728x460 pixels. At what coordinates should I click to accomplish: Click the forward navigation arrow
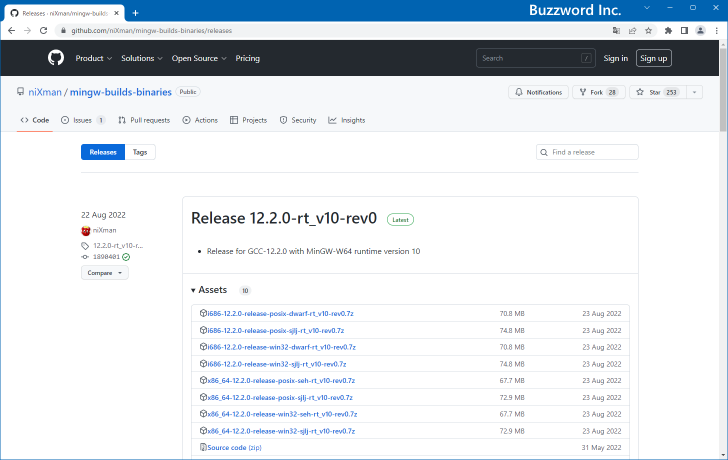click(x=27, y=31)
